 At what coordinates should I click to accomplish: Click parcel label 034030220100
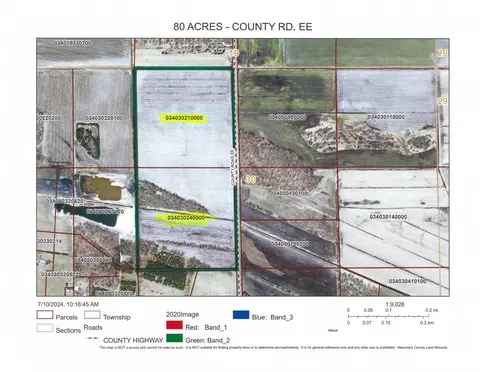(x=104, y=118)
